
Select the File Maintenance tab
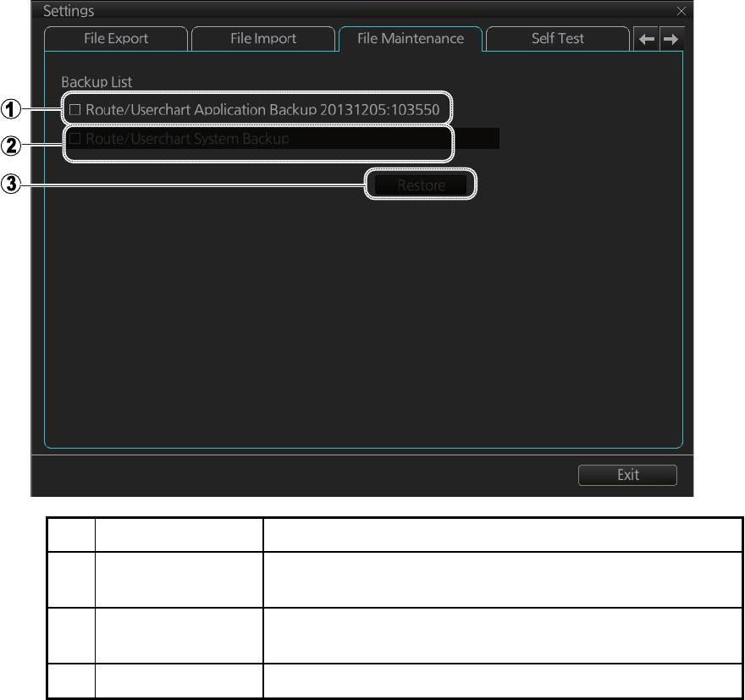[x=411, y=38]
